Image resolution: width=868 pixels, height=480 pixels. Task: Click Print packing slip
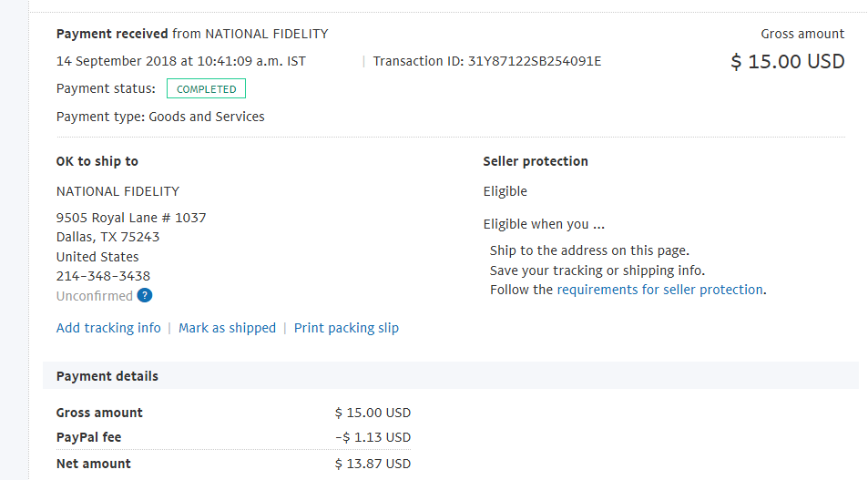point(346,328)
